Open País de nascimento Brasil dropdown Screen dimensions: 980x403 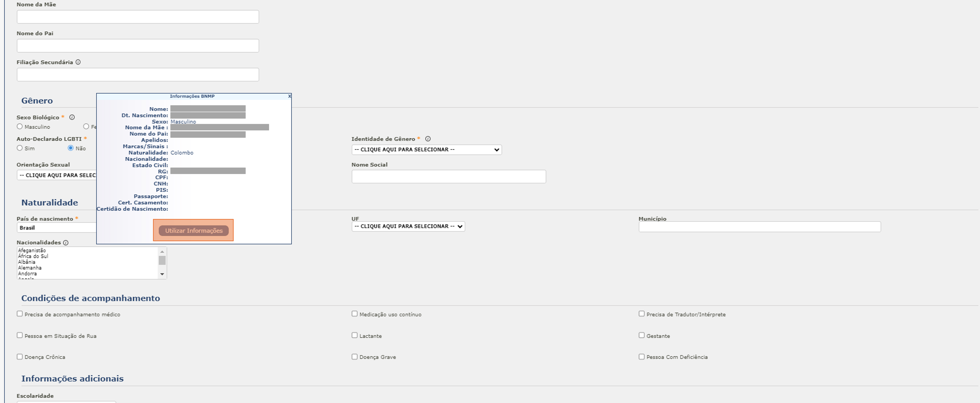(x=56, y=228)
